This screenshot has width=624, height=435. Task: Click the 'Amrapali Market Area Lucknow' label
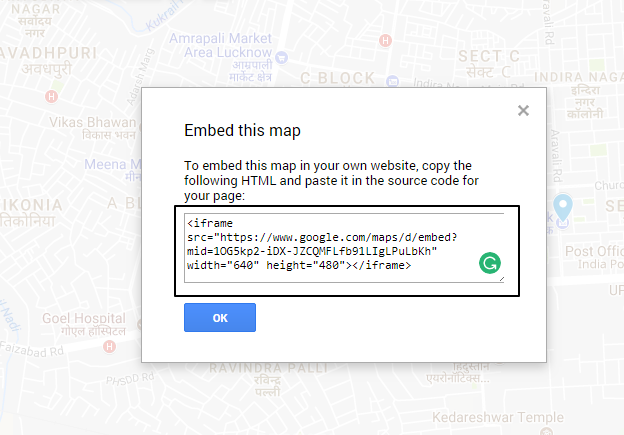[220, 45]
